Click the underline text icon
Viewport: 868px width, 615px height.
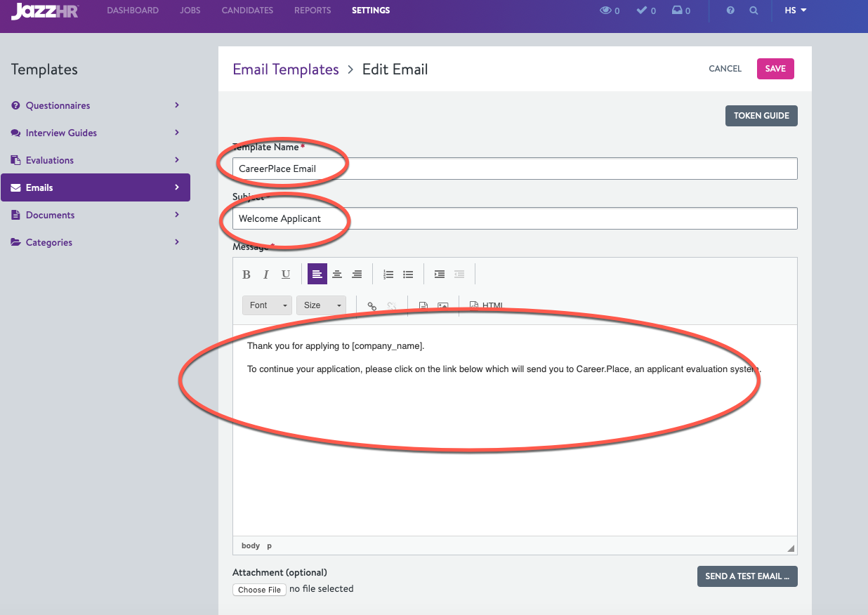click(286, 275)
